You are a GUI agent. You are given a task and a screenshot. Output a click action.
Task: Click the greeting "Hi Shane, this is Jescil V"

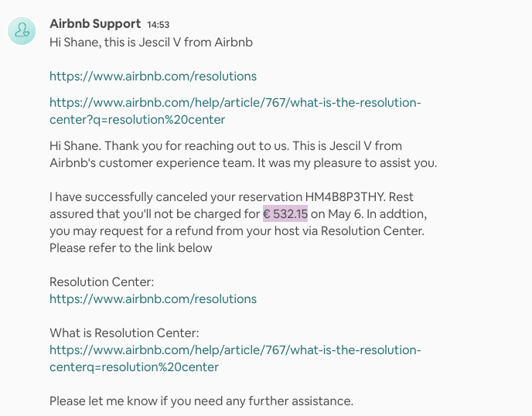click(x=151, y=42)
